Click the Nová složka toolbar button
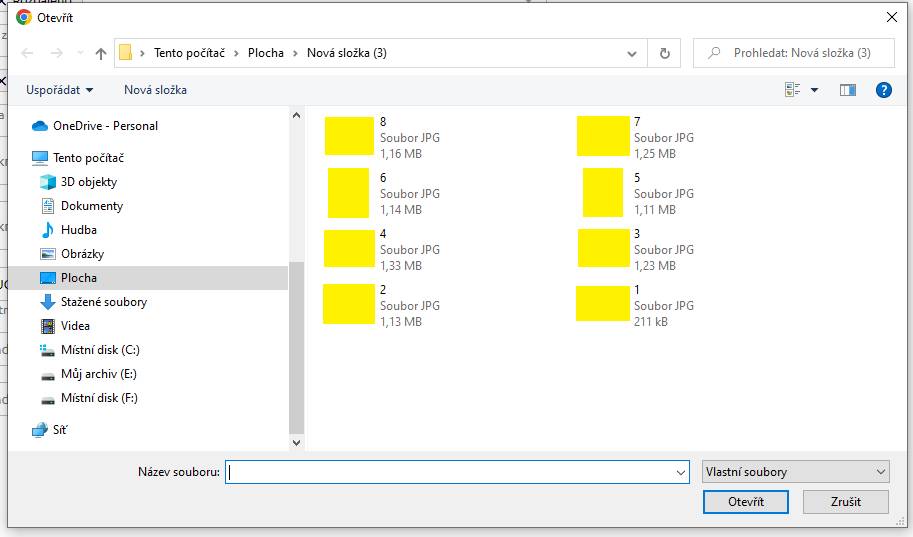Image resolution: width=913 pixels, height=537 pixels. (x=155, y=90)
